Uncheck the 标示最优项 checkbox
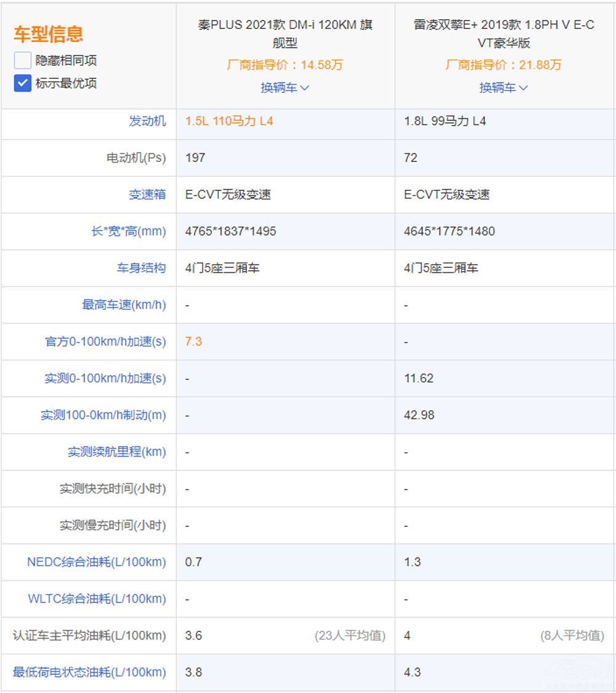 23,83
